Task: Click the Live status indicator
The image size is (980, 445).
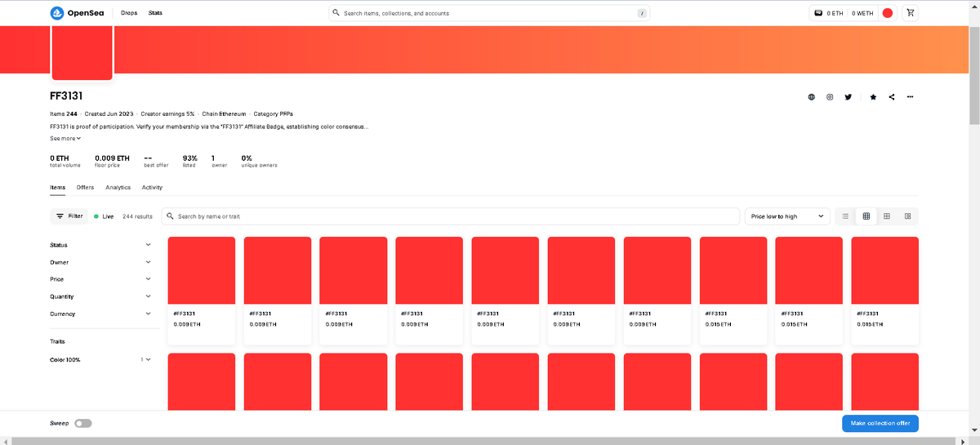Action: point(104,216)
